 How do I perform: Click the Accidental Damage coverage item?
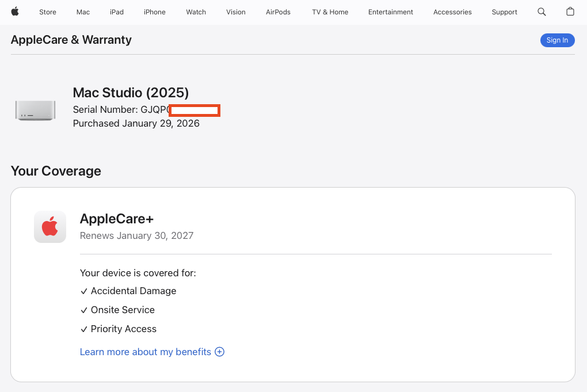(x=128, y=291)
